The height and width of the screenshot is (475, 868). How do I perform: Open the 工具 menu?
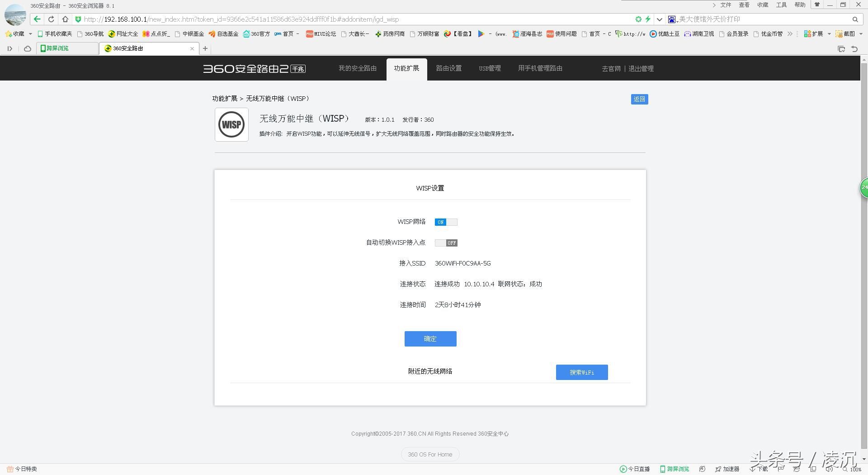781,5
